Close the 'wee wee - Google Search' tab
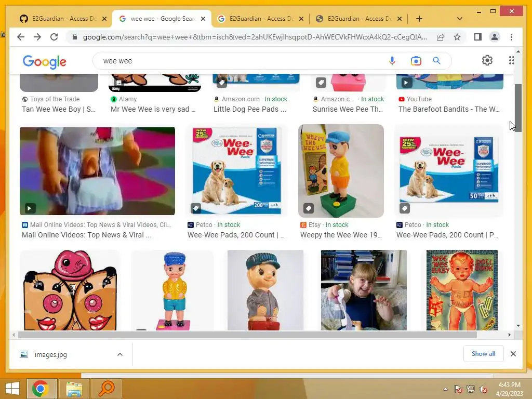The image size is (532, 399). pyautogui.click(x=203, y=19)
